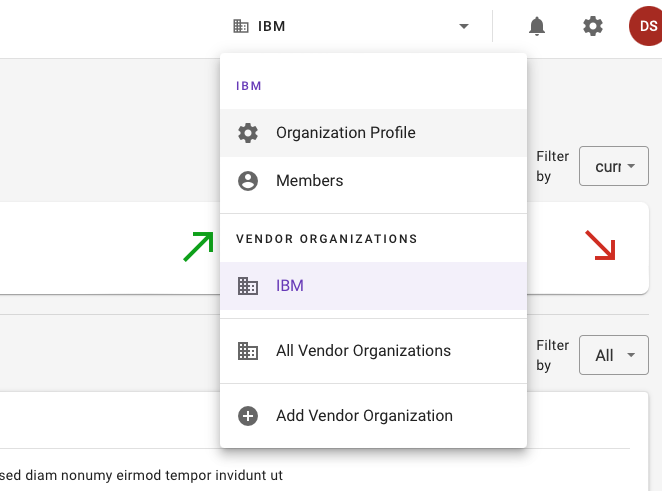This screenshot has width=662, height=491.
Task: Click the purple IBM heading in the menu
Action: 249,86
